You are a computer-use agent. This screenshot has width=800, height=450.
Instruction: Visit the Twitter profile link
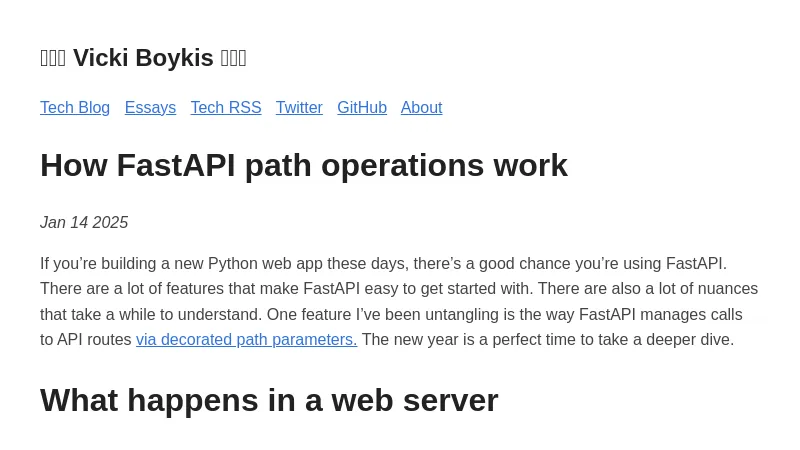(299, 108)
